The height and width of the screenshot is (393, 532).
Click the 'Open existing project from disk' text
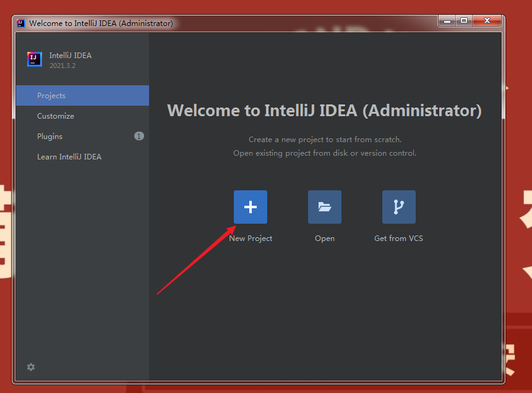[x=325, y=153]
